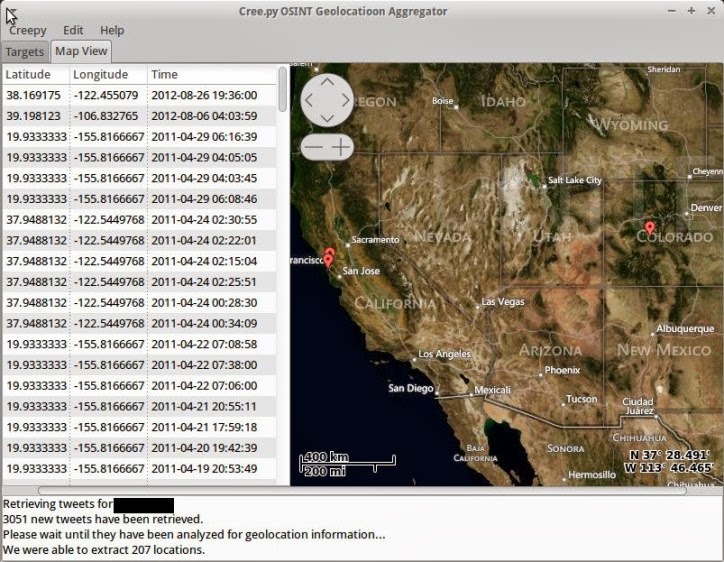Switch to the Targets tab
The image size is (724, 562).
pyautogui.click(x=24, y=52)
